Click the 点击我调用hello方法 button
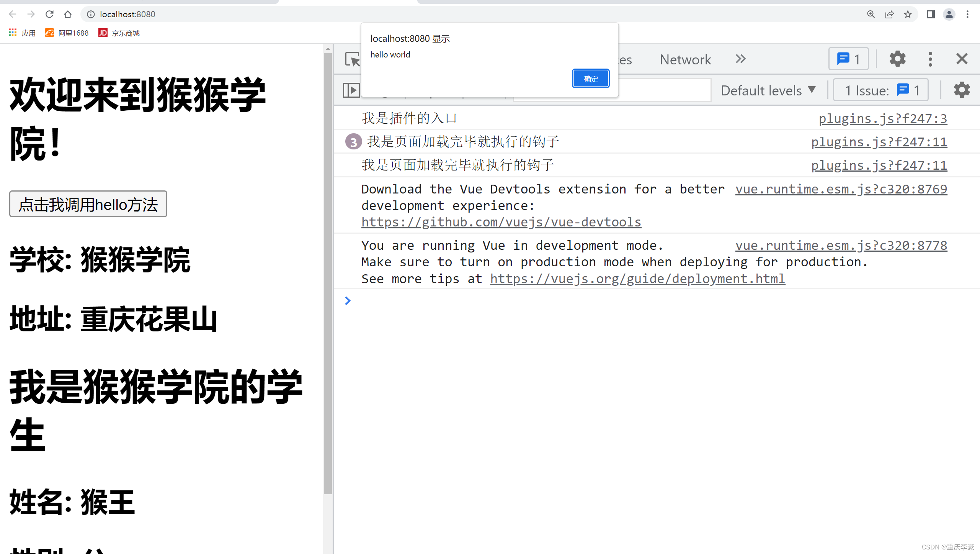980x554 pixels. (88, 204)
